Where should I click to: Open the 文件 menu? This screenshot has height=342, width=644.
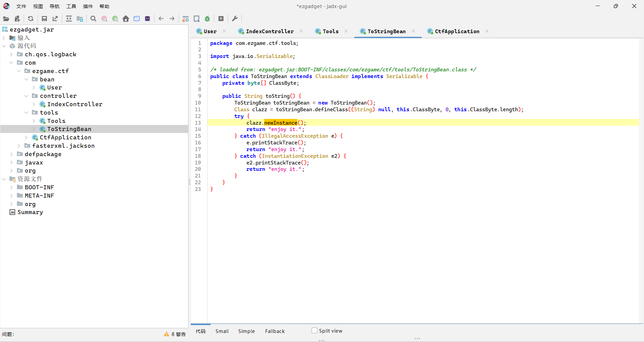[21, 6]
